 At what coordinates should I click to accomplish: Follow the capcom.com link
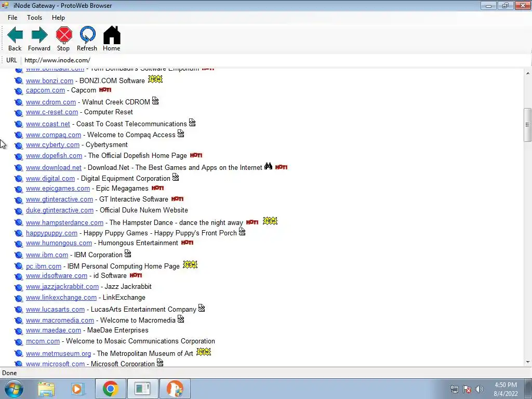pyautogui.click(x=46, y=90)
